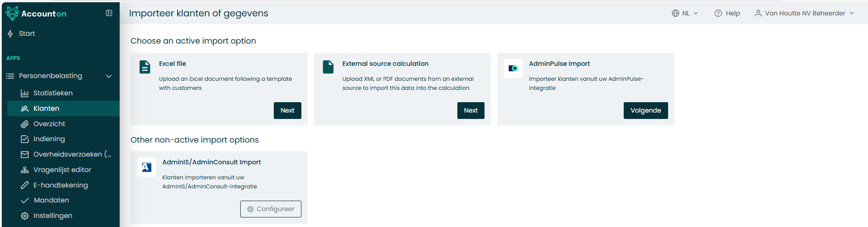868x227 pixels.
Task: Open the NL language dropdown
Action: [685, 13]
